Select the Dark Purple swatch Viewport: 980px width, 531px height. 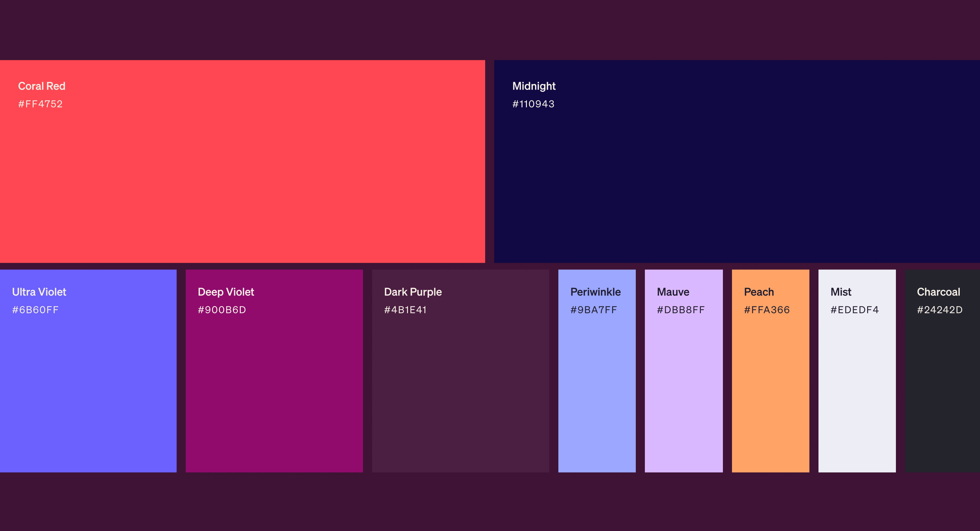point(460,371)
